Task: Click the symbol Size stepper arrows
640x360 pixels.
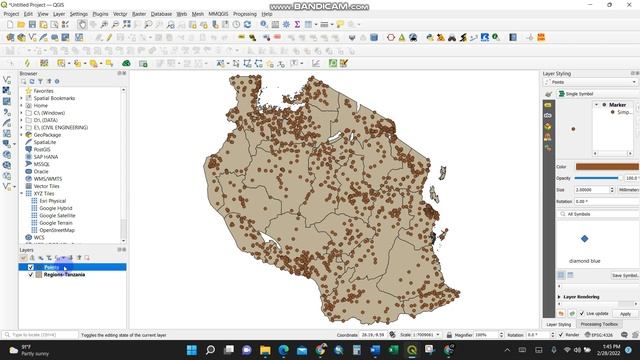Action: tap(611, 190)
